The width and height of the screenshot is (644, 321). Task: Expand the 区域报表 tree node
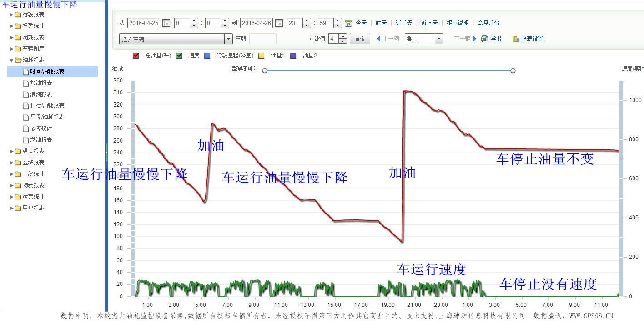coord(12,163)
